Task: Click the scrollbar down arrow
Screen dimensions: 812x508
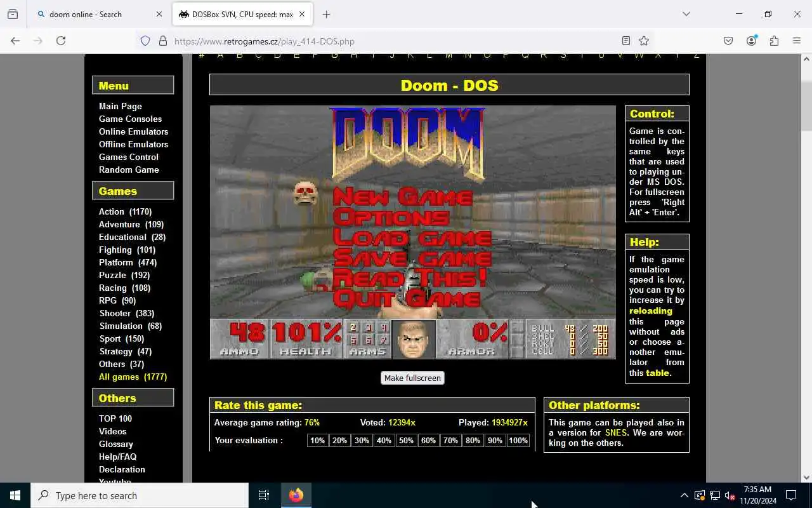Action: click(806, 477)
